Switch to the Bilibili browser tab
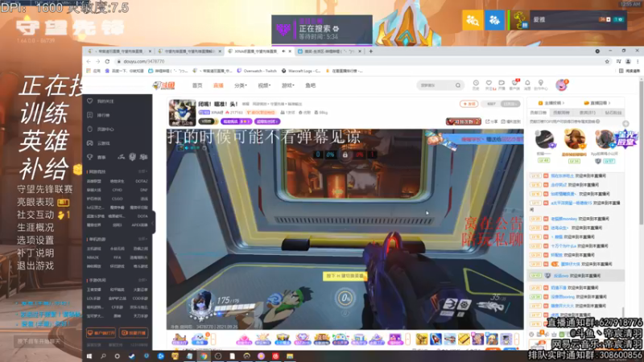The width and height of the screenshot is (644, 362). pos(329,51)
